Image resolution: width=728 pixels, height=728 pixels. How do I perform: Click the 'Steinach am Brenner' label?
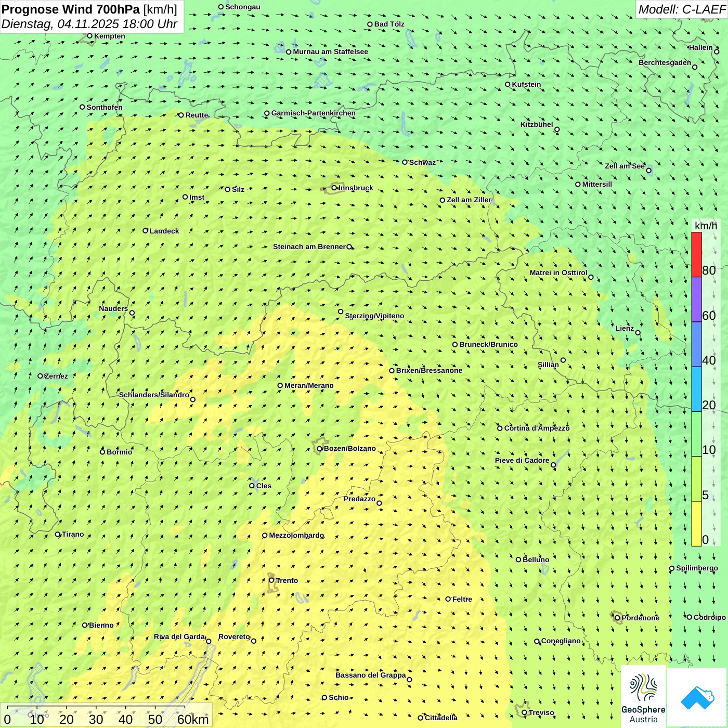309,246
